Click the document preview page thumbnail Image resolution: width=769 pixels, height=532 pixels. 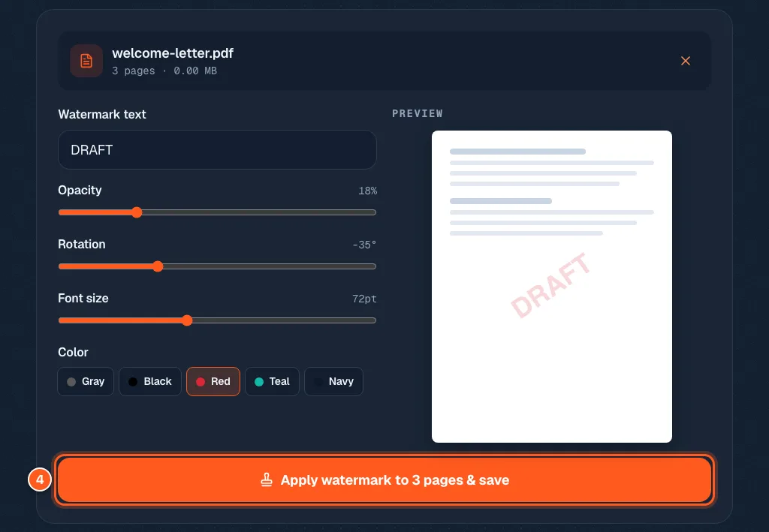tap(552, 287)
